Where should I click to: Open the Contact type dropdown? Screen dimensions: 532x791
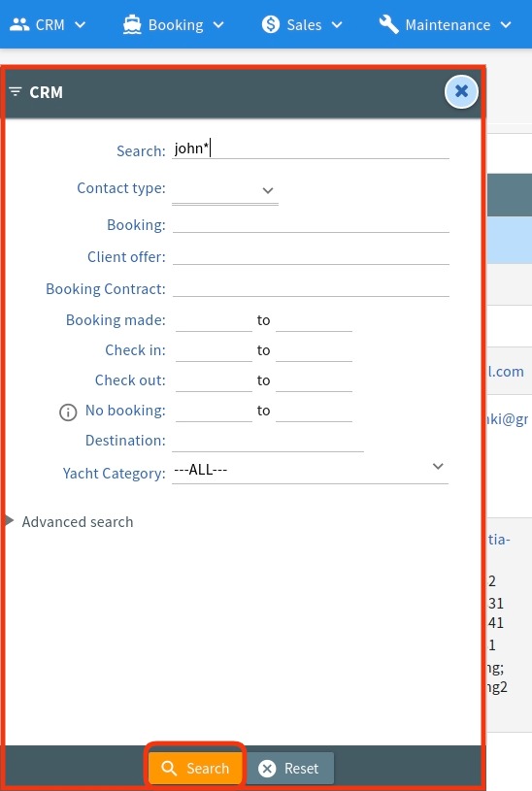(225, 190)
